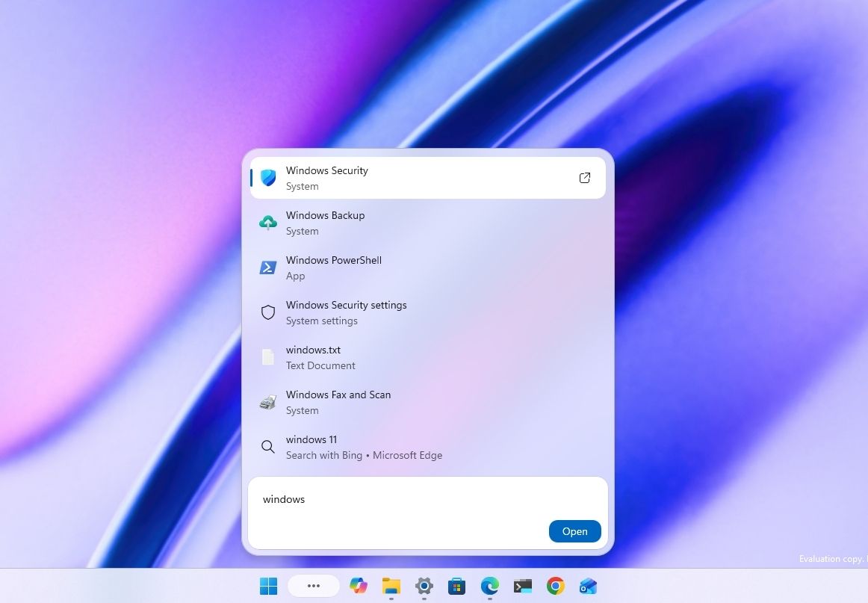Launch Google Chrome from the taskbar
The height and width of the screenshot is (603, 868).
(x=555, y=586)
